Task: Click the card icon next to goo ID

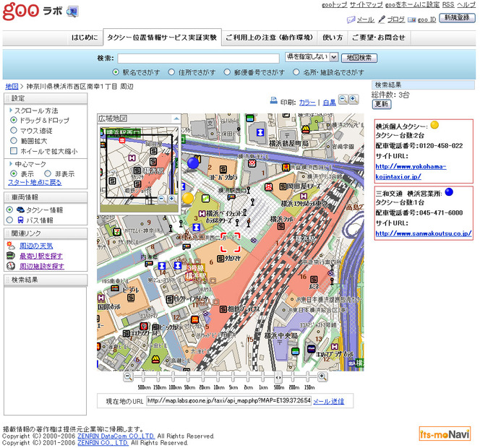Action: pyautogui.click(x=412, y=20)
